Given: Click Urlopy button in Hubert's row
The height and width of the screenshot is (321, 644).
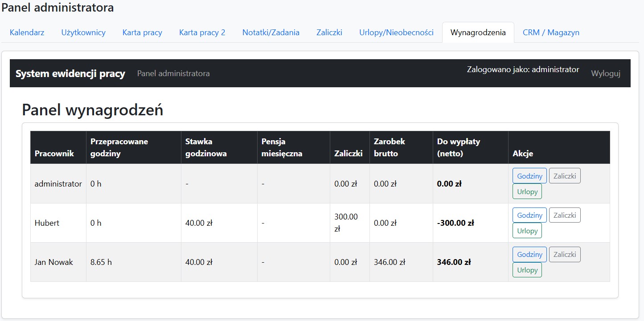Looking at the screenshot, I should click(x=527, y=231).
